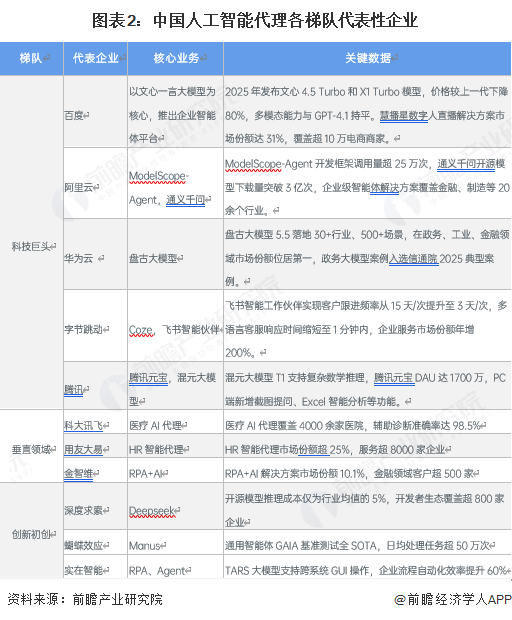Select the 创新初创 tier cell

click(x=32, y=531)
